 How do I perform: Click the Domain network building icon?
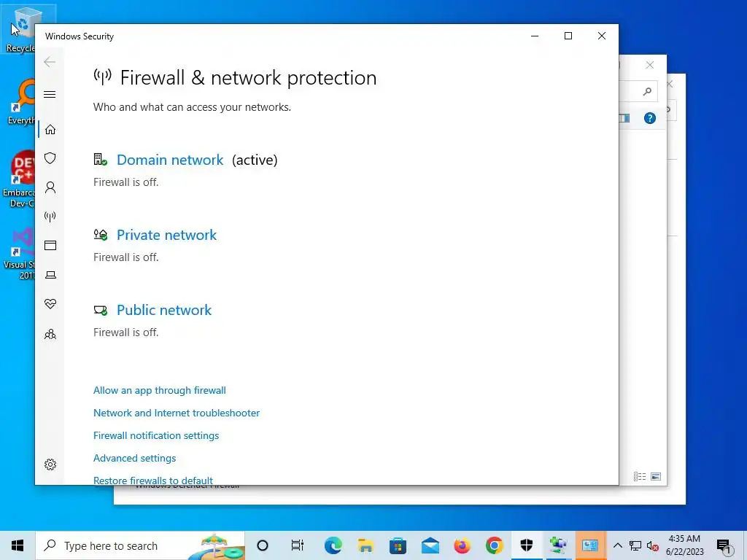point(100,159)
